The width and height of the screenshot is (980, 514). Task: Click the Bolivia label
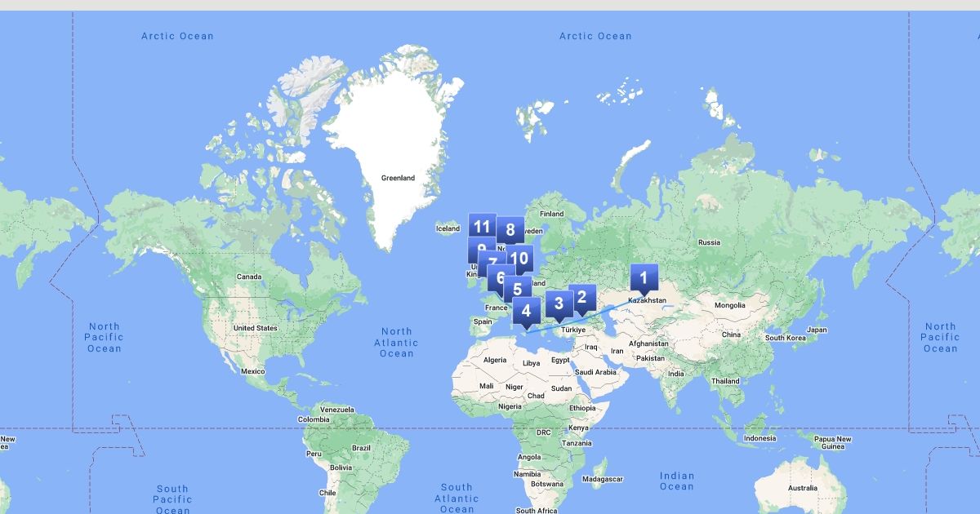341,467
